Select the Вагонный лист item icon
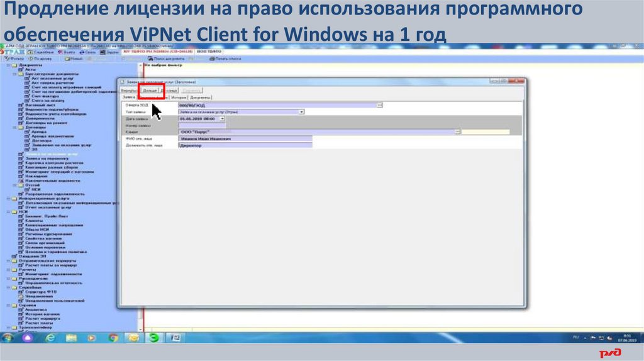The image size is (644, 361). [x=21, y=105]
